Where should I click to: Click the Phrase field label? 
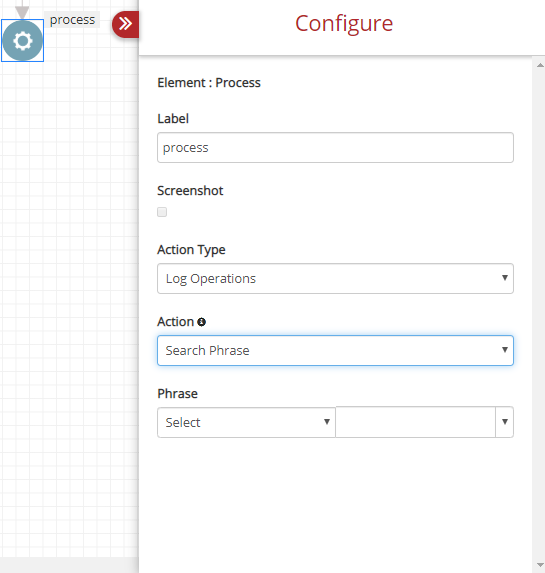tap(177, 394)
